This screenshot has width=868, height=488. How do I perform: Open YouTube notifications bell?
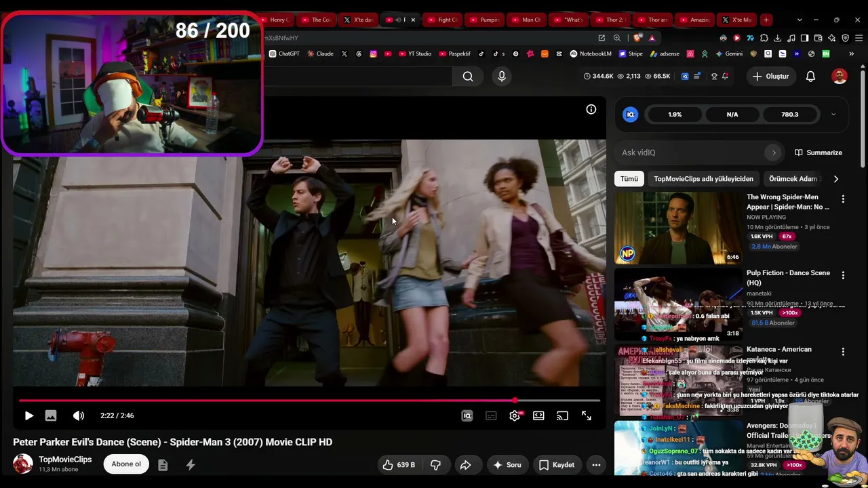[810, 77]
